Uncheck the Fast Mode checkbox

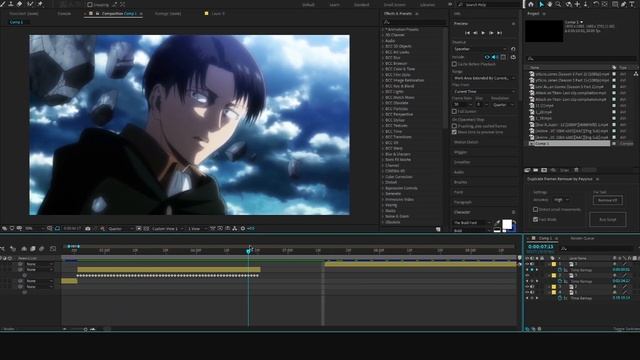coord(536,219)
